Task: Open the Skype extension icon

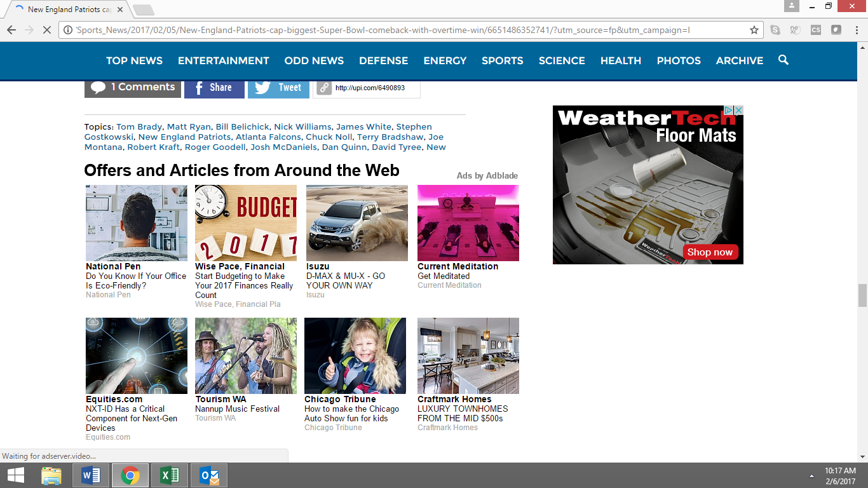Action: click(x=775, y=30)
